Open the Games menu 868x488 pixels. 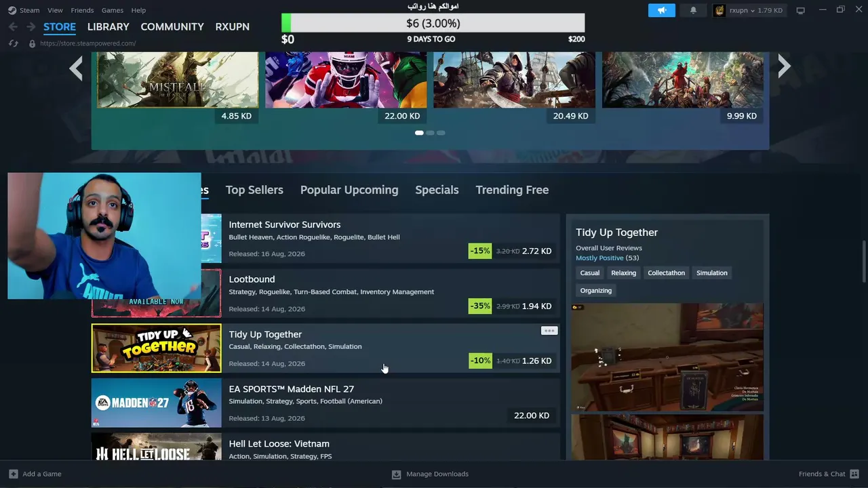(113, 10)
